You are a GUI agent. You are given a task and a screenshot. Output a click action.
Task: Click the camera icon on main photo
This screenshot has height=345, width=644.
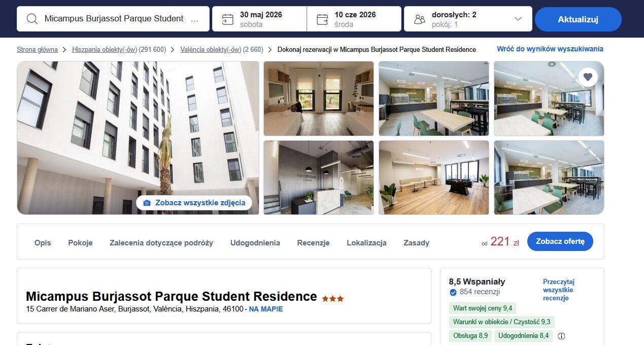click(x=147, y=203)
